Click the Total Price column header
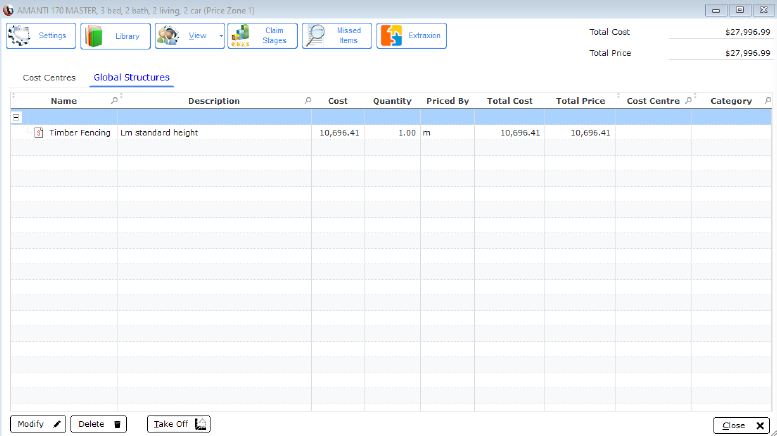The width and height of the screenshot is (777, 436). (580, 101)
